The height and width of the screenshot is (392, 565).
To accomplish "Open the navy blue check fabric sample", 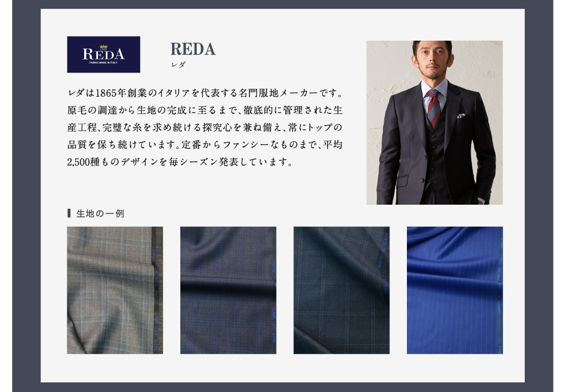I will point(228,290).
